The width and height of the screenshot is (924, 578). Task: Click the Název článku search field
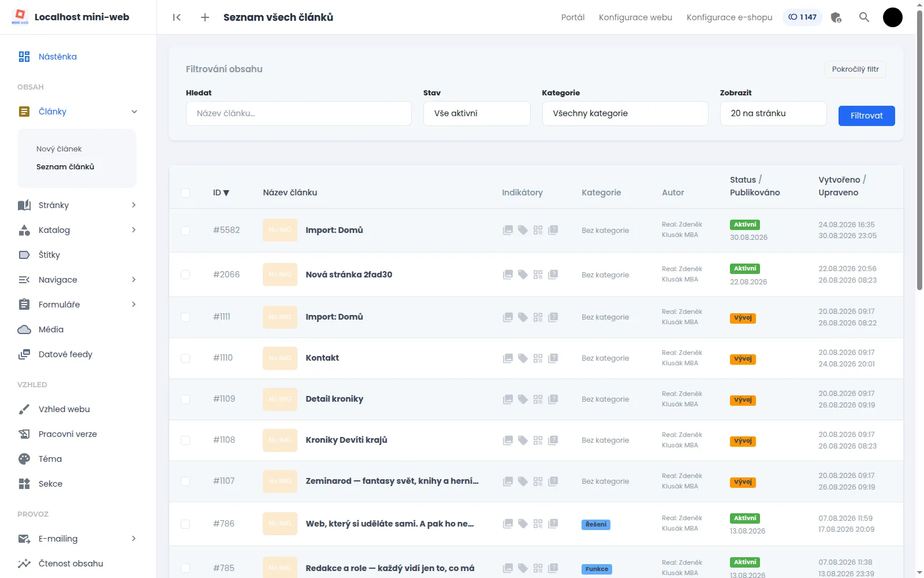299,113
